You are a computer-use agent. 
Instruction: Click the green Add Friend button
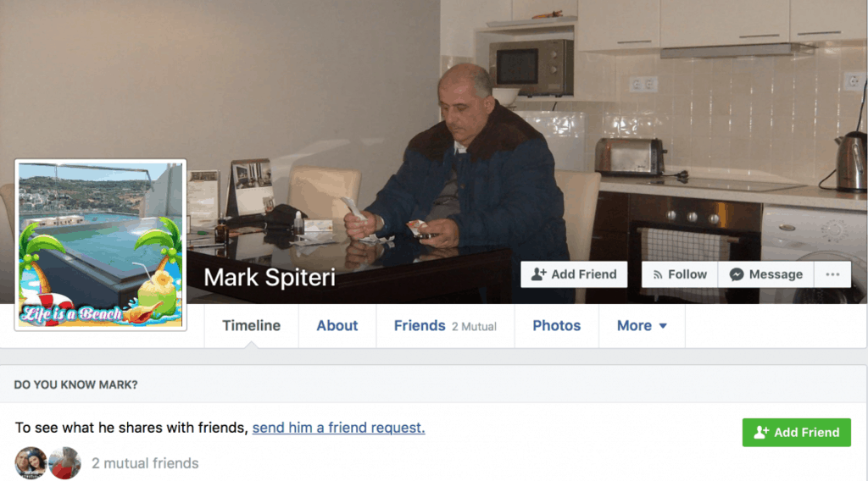(x=796, y=433)
